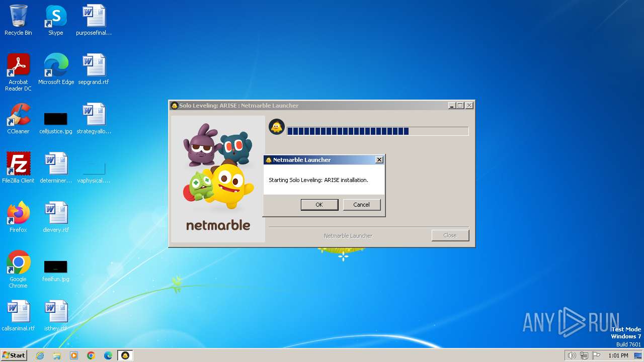Open the network status tray icon
Viewport: 644px width, 362px height.
coord(584,355)
